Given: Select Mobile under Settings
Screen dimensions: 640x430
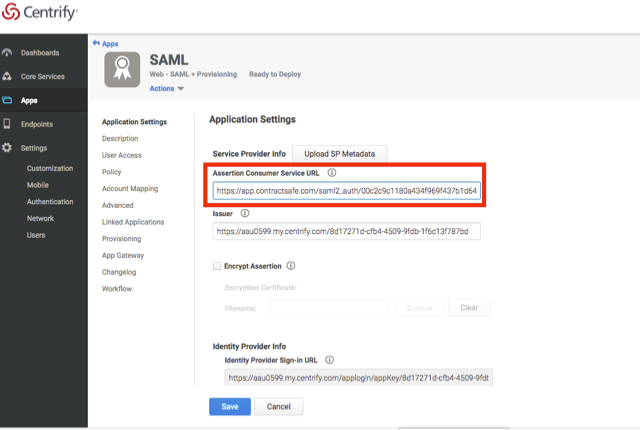Looking at the screenshot, I should click(x=38, y=185).
